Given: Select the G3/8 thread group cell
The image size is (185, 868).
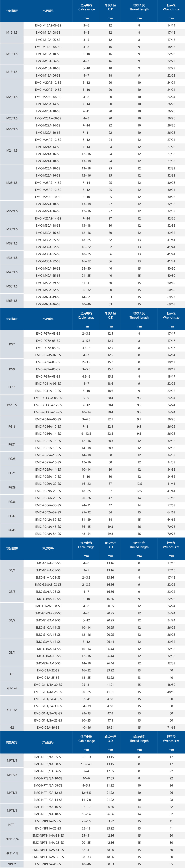Looking at the screenshot, I should click(12, 592).
